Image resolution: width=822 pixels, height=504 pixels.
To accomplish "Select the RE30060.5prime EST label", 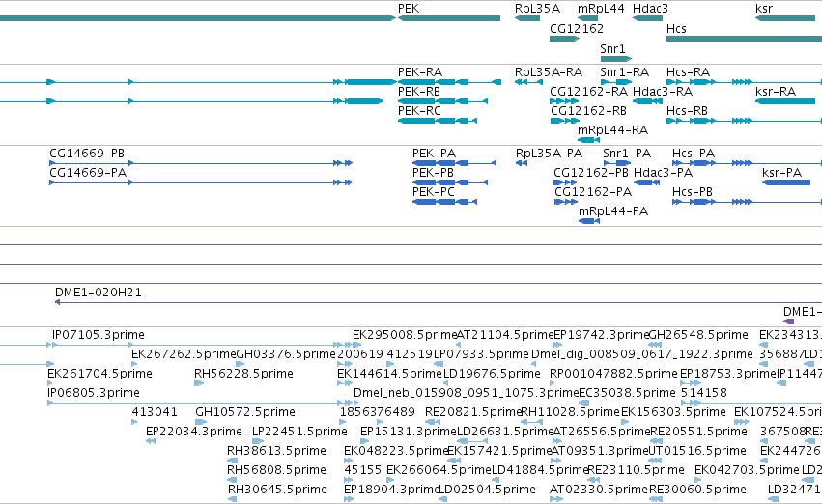I will pos(697,490).
